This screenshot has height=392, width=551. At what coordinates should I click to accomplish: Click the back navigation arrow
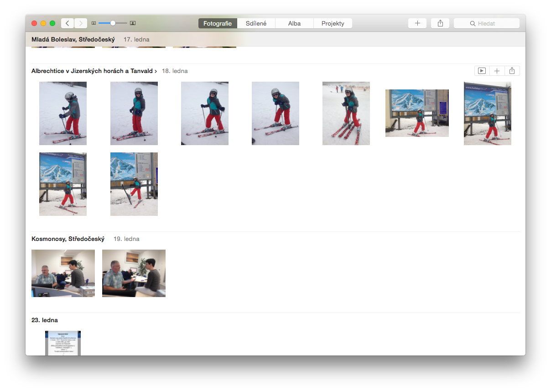click(x=68, y=23)
